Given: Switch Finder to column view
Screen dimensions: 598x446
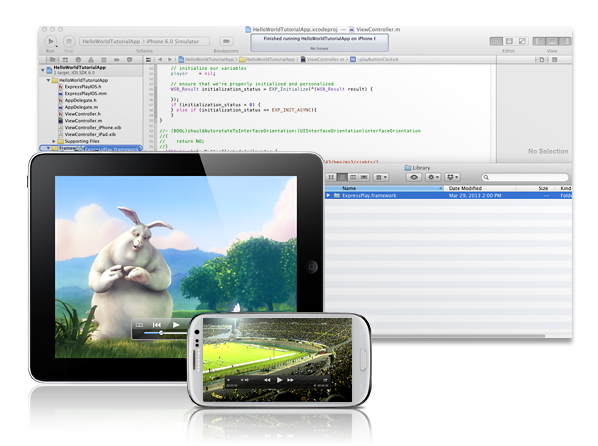Looking at the screenshot, I should [x=353, y=177].
